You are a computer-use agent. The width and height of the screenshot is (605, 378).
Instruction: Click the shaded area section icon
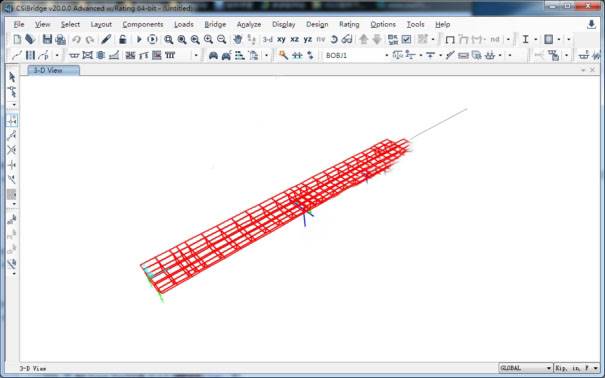click(x=548, y=39)
